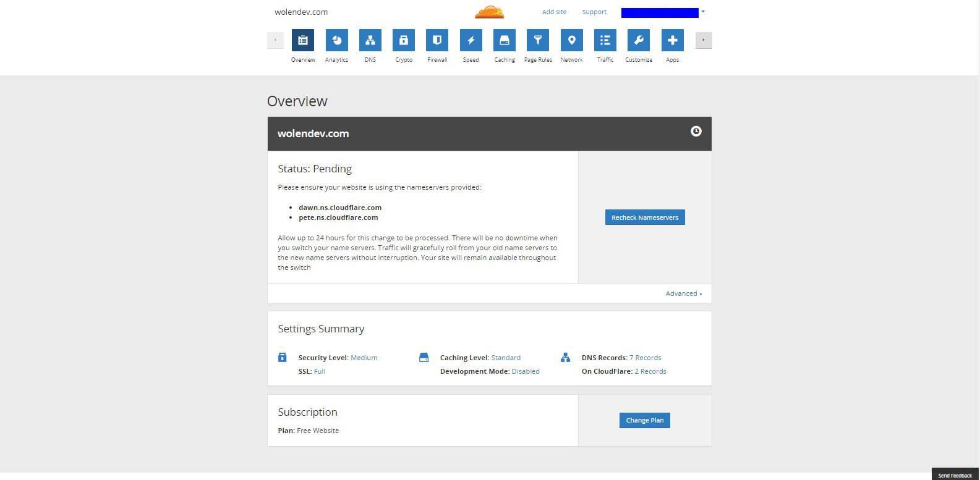This screenshot has height=480, width=980.
Task: Expand the account dropdown arrow
Action: point(703,12)
